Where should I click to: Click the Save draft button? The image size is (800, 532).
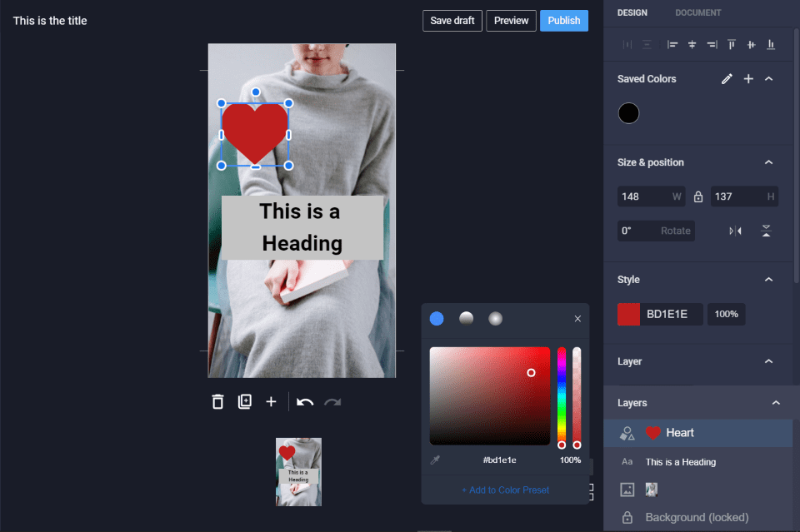pos(452,21)
